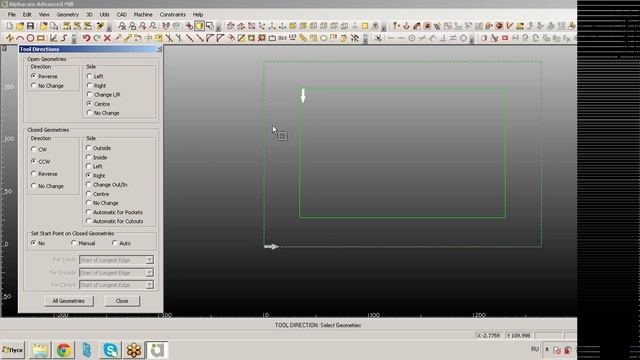
Task: Select the Arc drawing tool icon
Action: [x=20, y=38]
